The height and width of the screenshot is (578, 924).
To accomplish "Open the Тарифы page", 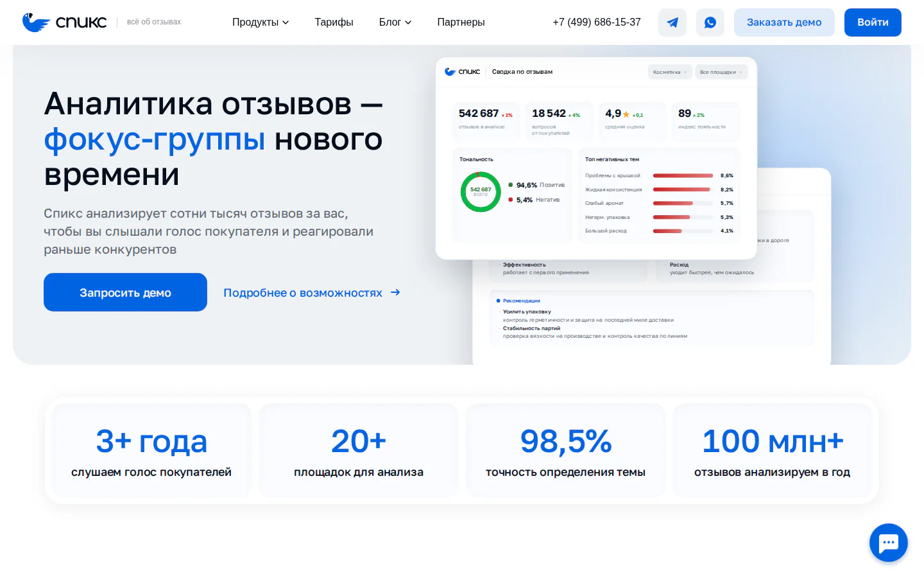I will (334, 22).
